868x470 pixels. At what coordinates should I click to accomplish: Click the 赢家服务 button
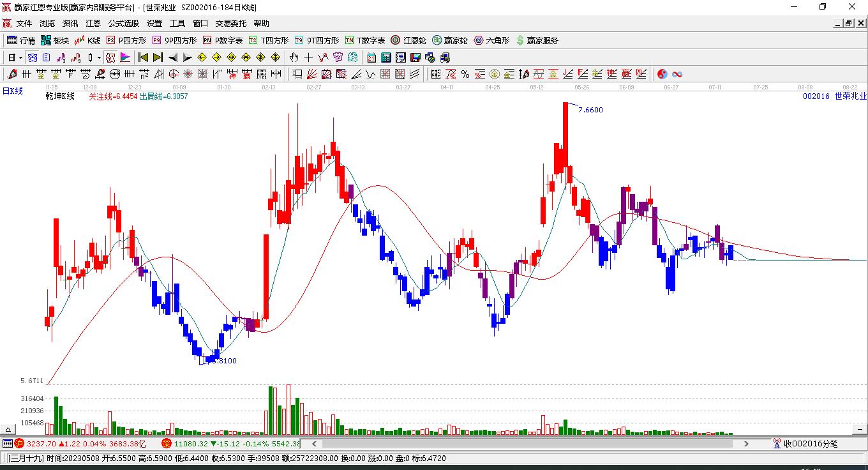point(537,40)
